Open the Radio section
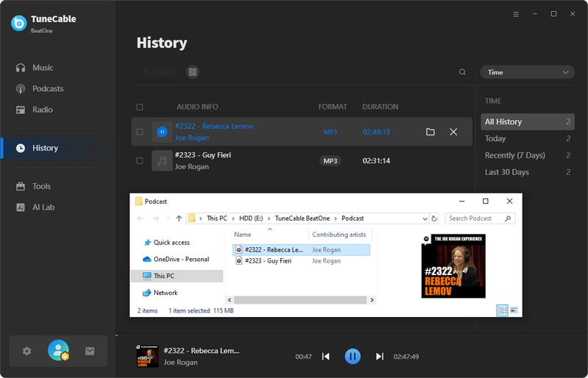The image size is (588, 378). (x=34, y=110)
